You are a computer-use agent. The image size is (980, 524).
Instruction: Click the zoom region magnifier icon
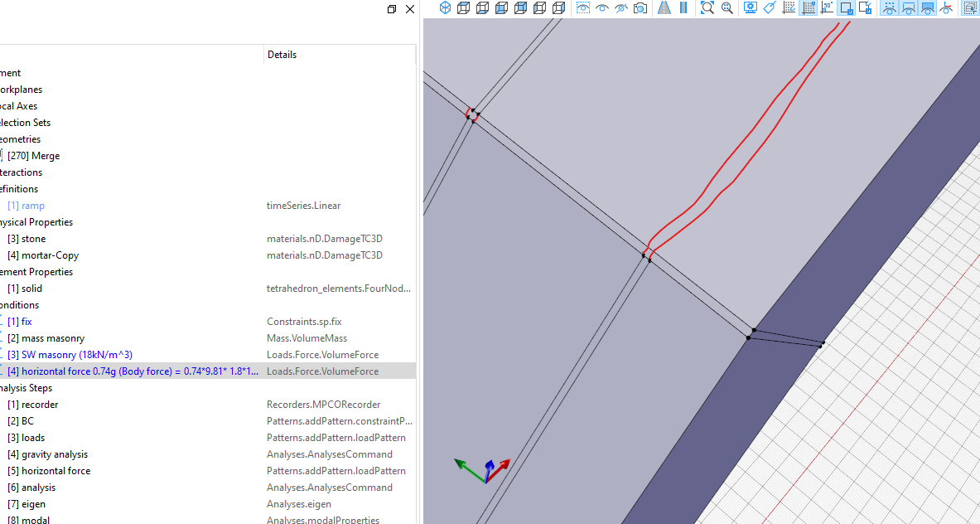(727, 7)
